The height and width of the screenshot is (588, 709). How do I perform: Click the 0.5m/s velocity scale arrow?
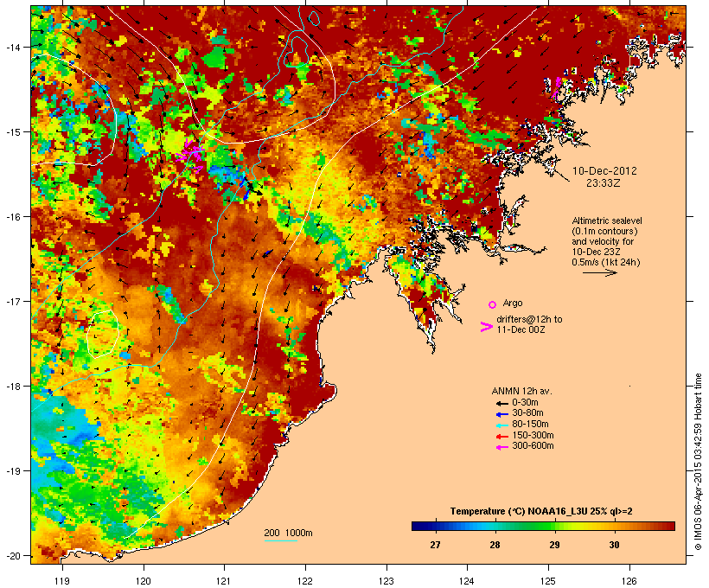(x=600, y=272)
